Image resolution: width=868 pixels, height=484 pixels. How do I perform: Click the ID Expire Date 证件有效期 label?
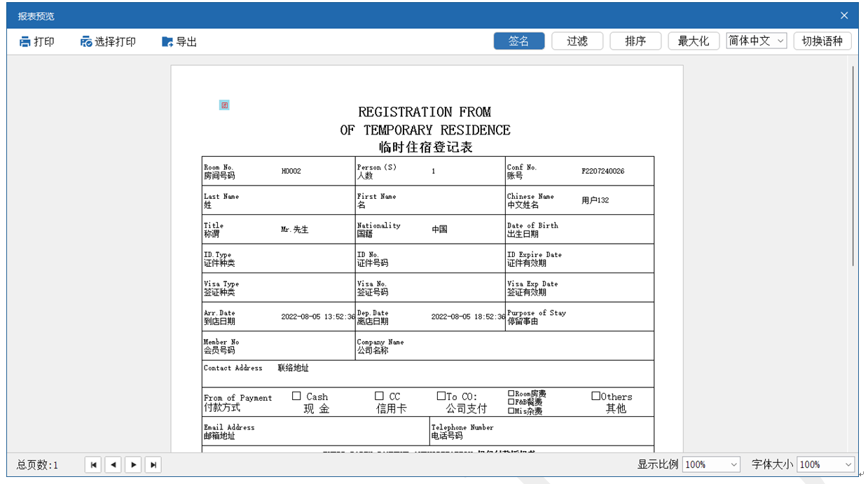point(535,258)
